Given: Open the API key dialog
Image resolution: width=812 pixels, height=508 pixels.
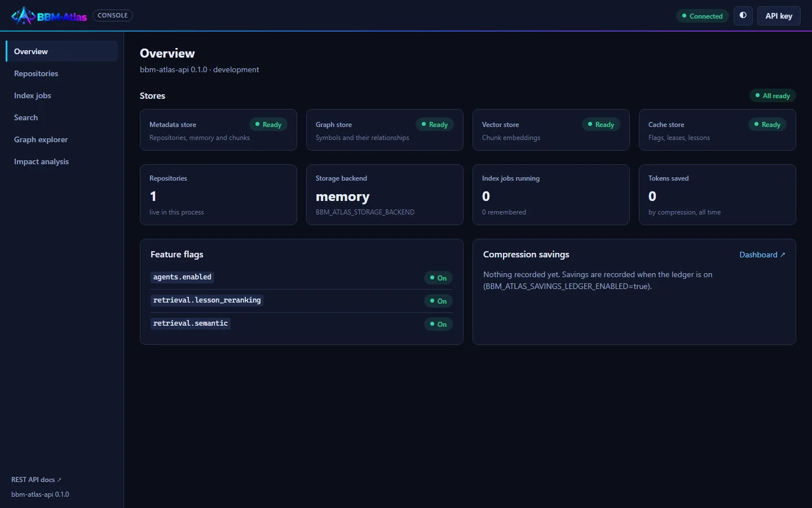Looking at the screenshot, I should click(779, 16).
